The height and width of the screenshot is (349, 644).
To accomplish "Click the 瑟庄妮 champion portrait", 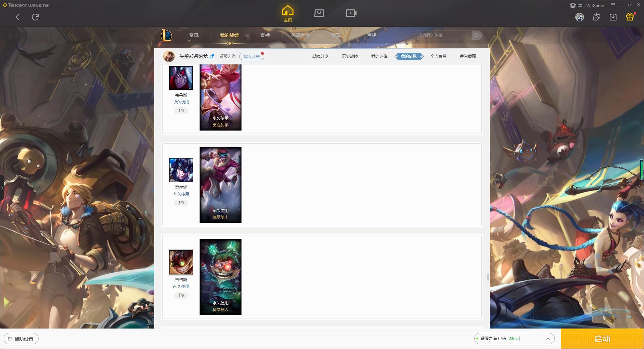I will [x=181, y=170].
